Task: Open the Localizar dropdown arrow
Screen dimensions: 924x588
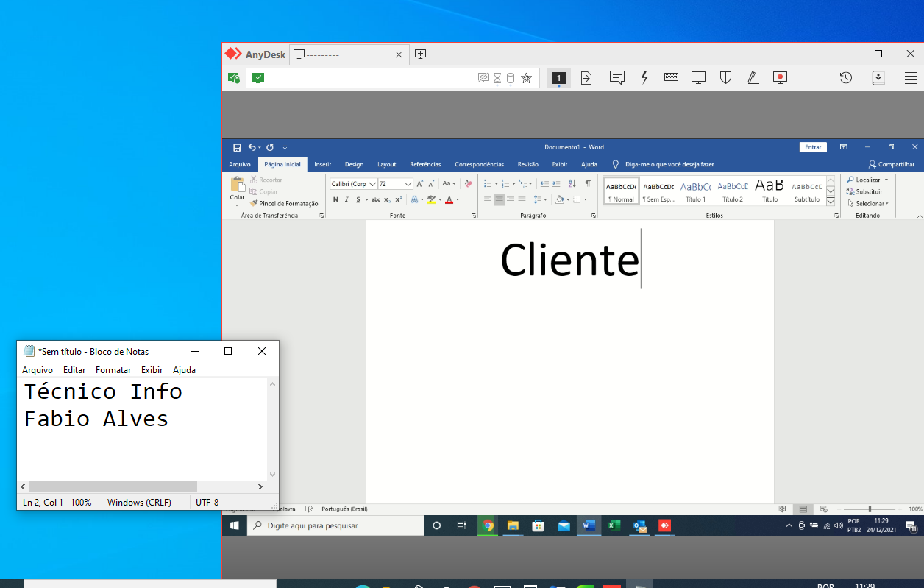Action: [x=886, y=180]
